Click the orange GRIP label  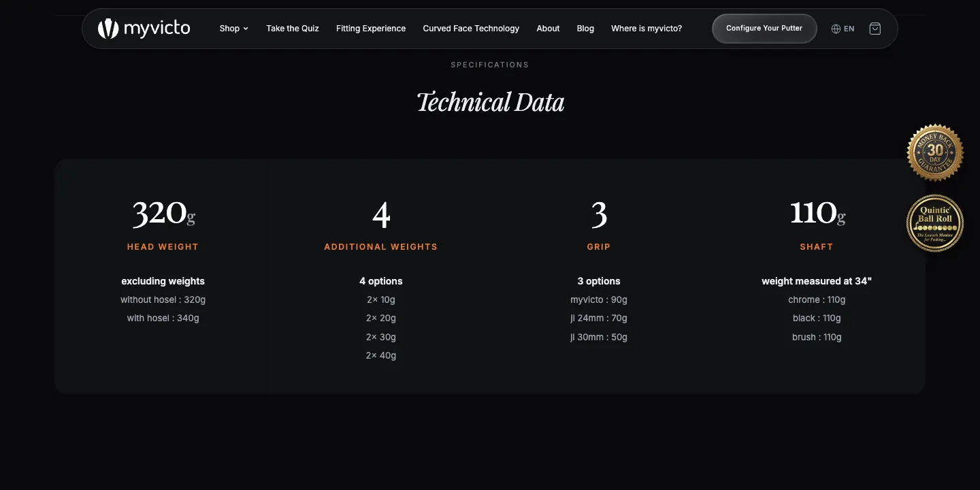[599, 247]
